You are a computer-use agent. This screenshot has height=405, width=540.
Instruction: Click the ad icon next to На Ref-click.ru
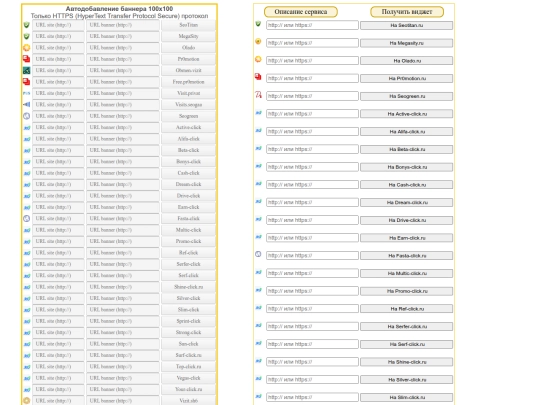[x=259, y=308]
